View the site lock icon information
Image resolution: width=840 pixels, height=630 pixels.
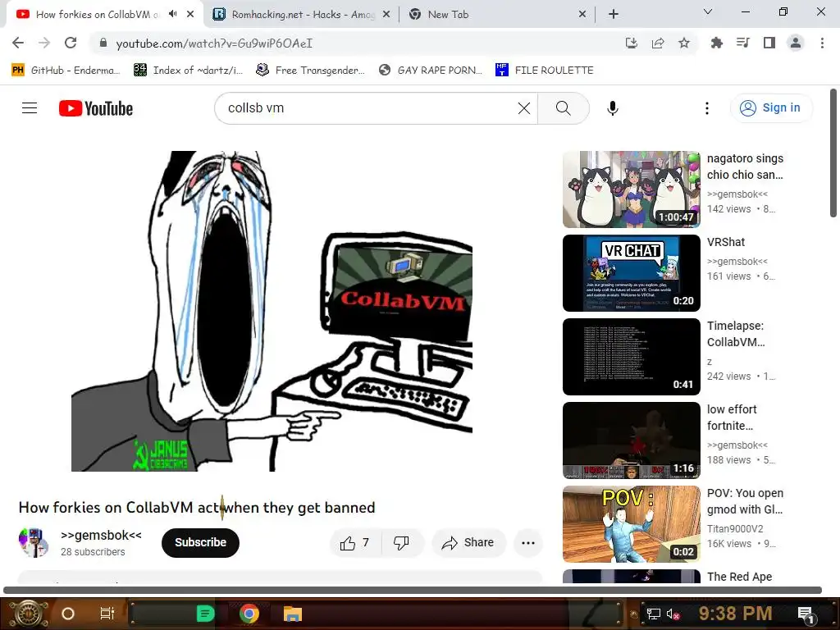pos(103,43)
